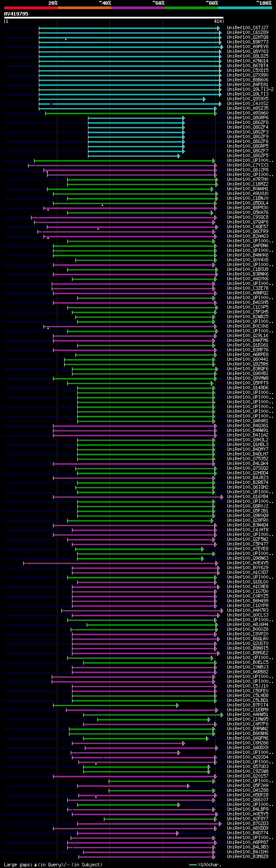Select the UniRef100_C5JJ10 label
Image resolution: width=276 pixels, height=868 pixels.
pos(248,686)
